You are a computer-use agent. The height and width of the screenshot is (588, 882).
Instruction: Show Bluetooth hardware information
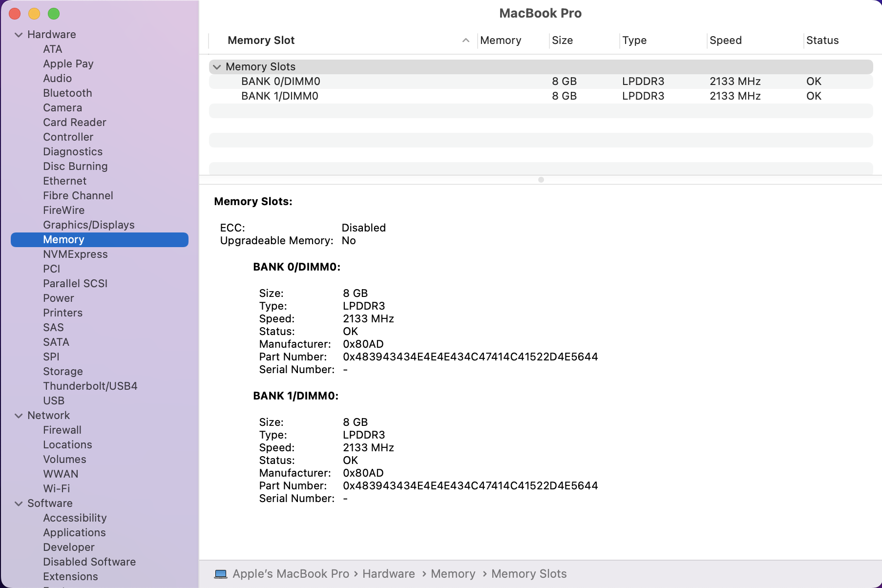tap(67, 93)
